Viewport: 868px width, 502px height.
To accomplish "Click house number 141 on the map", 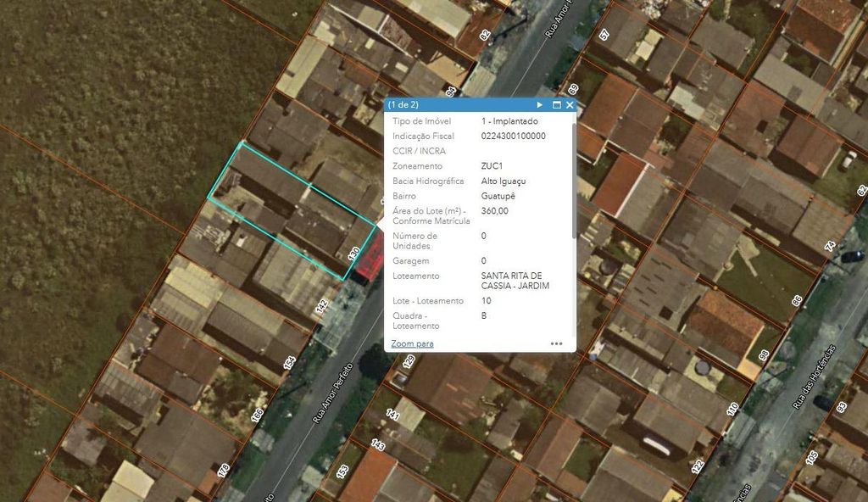I will [x=392, y=414].
